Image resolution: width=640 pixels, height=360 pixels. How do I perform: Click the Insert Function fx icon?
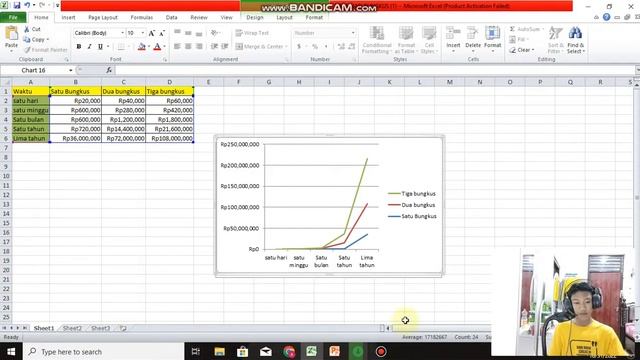[x=109, y=70]
